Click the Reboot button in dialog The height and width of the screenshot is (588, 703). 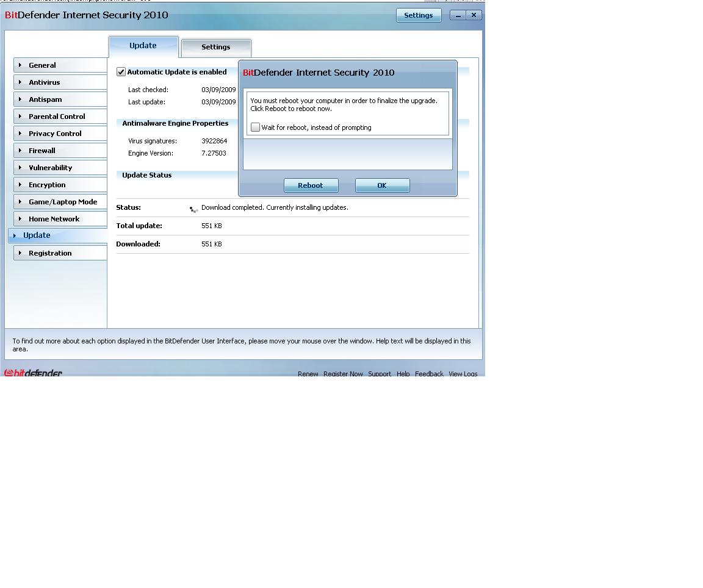pos(311,185)
